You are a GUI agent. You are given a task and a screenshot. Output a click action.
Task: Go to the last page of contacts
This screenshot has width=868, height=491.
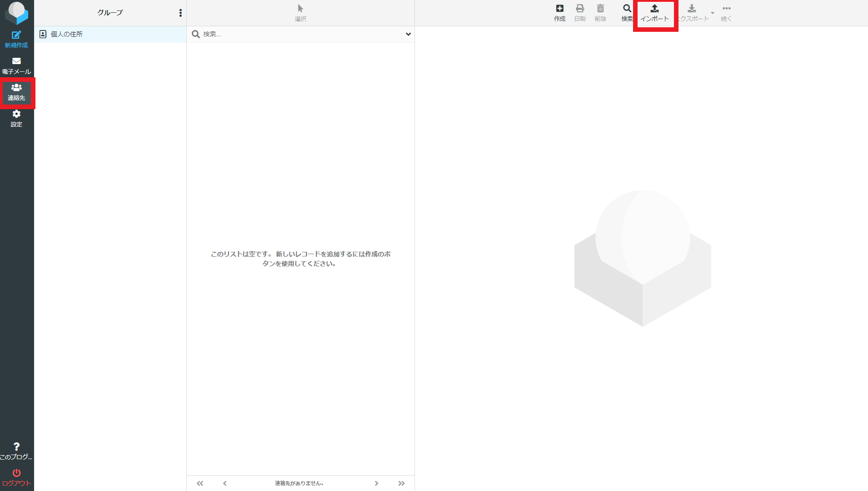tap(401, 483)
